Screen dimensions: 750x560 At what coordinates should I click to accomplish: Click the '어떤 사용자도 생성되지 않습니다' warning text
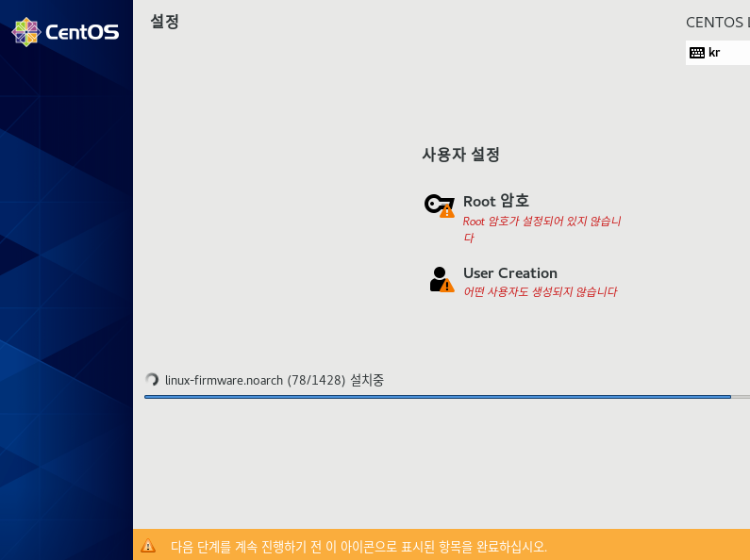click(x=540, y=291)
